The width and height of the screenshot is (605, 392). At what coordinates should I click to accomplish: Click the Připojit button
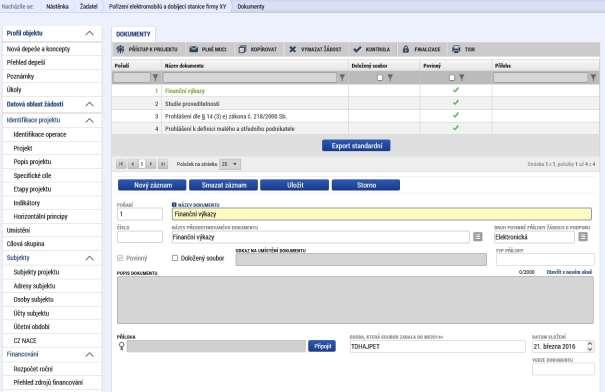(322, 346)
